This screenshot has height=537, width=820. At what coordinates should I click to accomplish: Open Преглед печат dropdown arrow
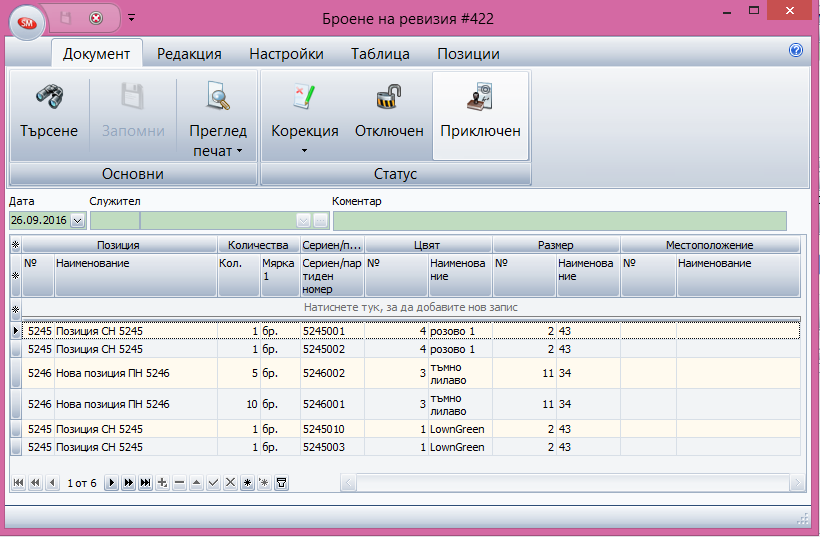click(x=240, y=151)
